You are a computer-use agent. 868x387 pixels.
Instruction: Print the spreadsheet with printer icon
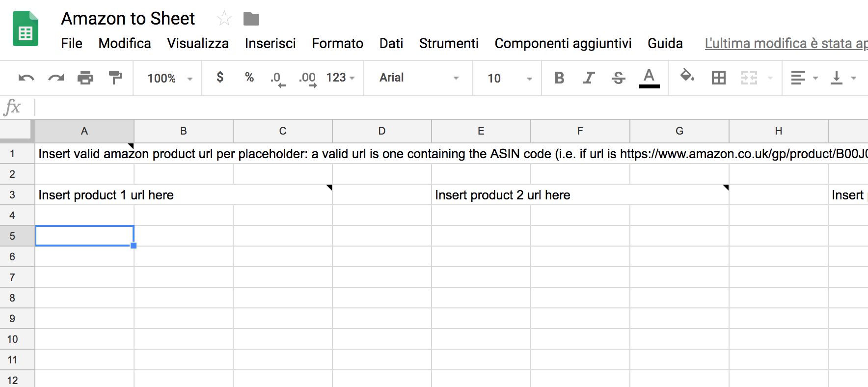[x=85, y=78]
